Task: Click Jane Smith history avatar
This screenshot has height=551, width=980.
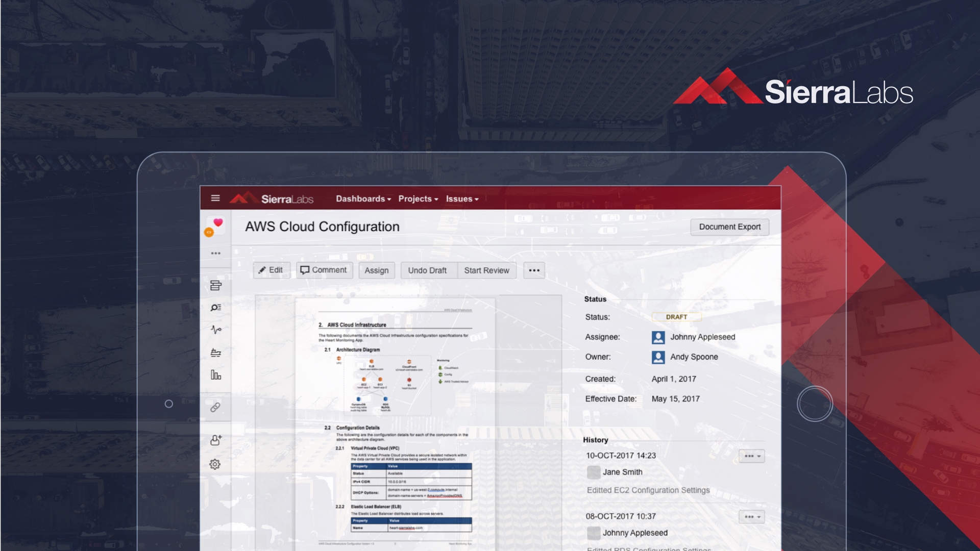Action: pos(594,472)
